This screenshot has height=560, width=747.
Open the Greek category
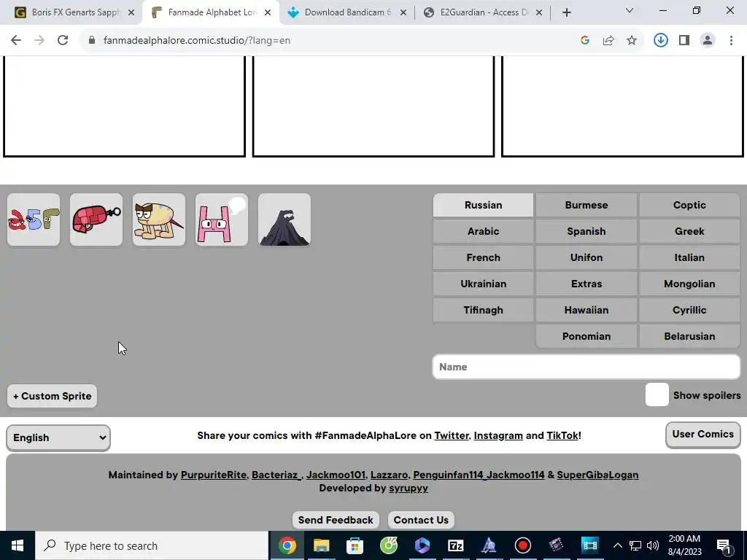pos(689,231)
